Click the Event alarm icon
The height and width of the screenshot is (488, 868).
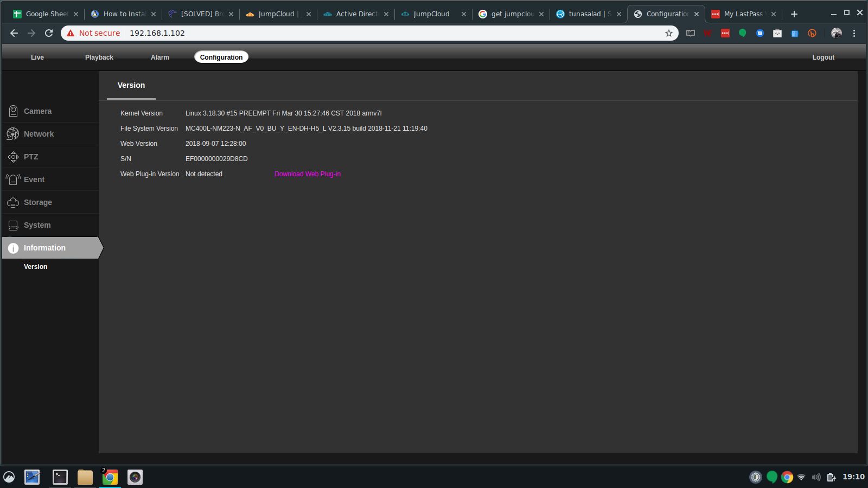click(13, 179)
